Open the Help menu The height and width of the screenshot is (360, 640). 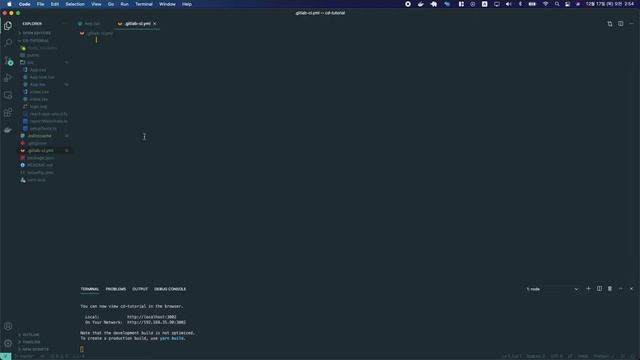pyautogui.click(x=187, y=4)
